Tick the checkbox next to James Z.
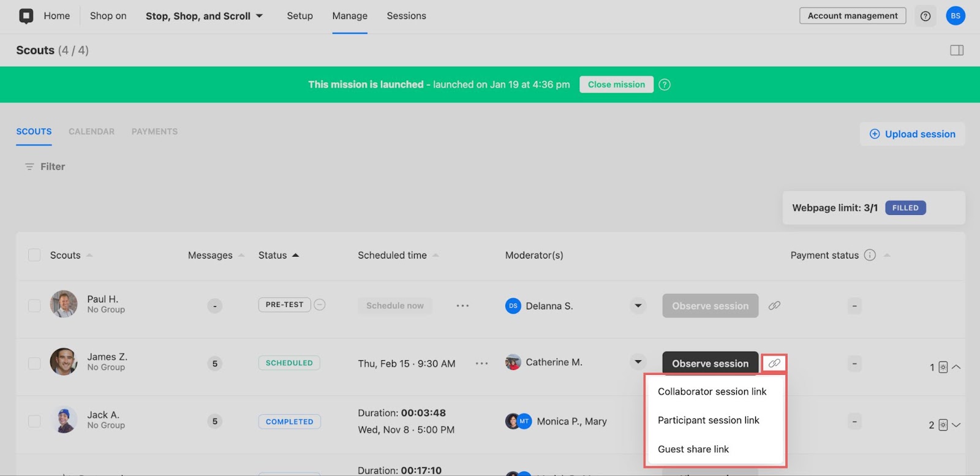Image resolution: width=980 pixels, height=476 pixels. coord(34,363)
